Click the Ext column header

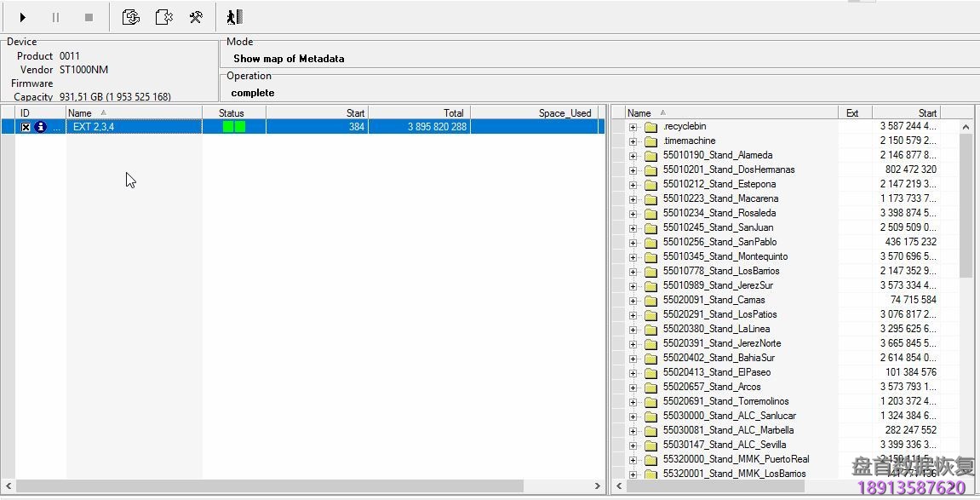[x=853, y=112]
